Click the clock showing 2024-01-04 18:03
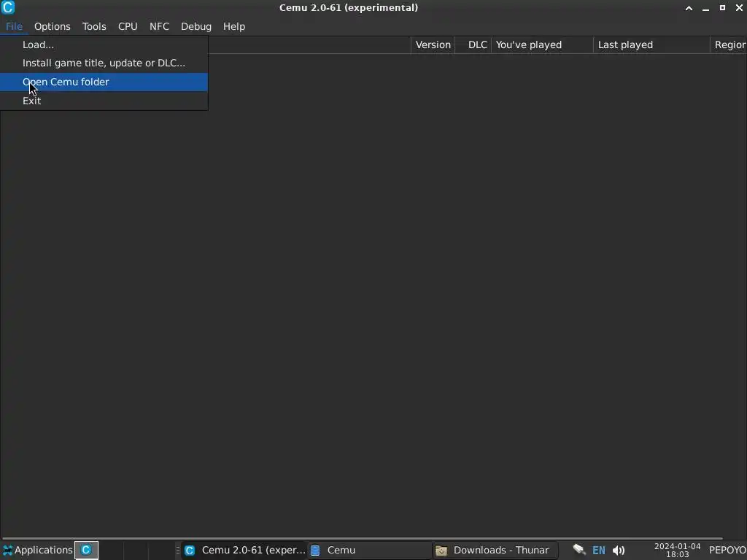 677,550
